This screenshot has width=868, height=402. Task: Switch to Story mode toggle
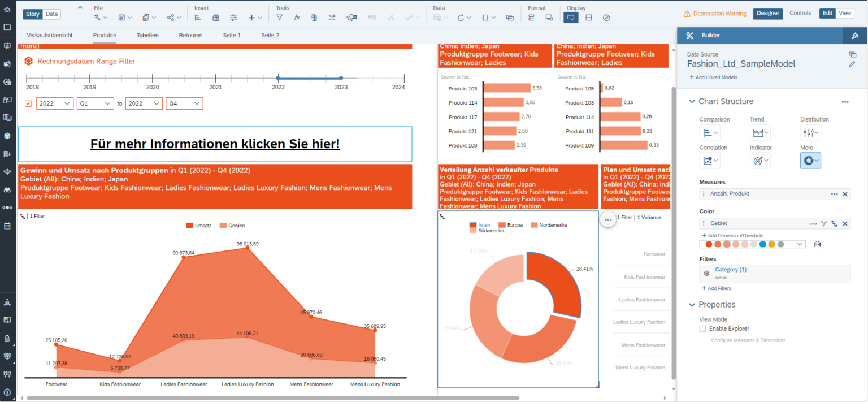33,14
